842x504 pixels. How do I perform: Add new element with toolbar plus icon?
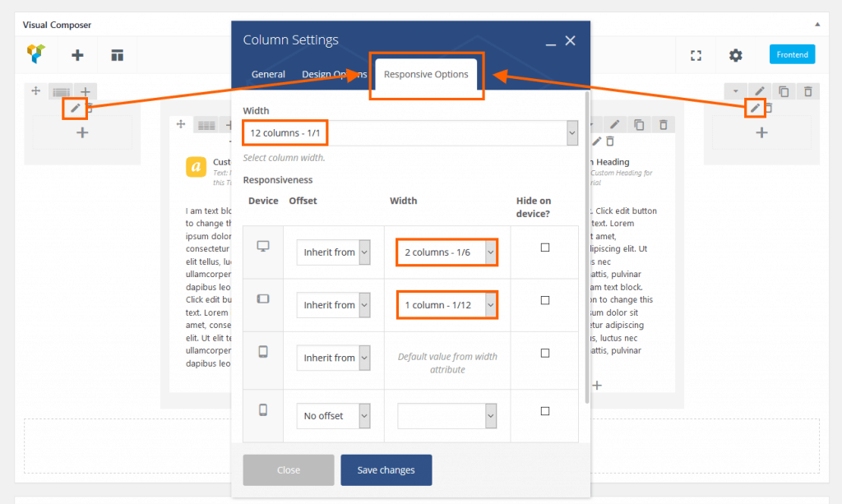tap(77, 55)
